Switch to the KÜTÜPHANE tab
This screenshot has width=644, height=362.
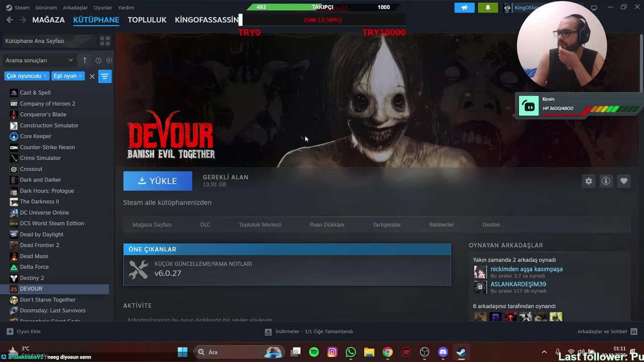tap(96, 20)
